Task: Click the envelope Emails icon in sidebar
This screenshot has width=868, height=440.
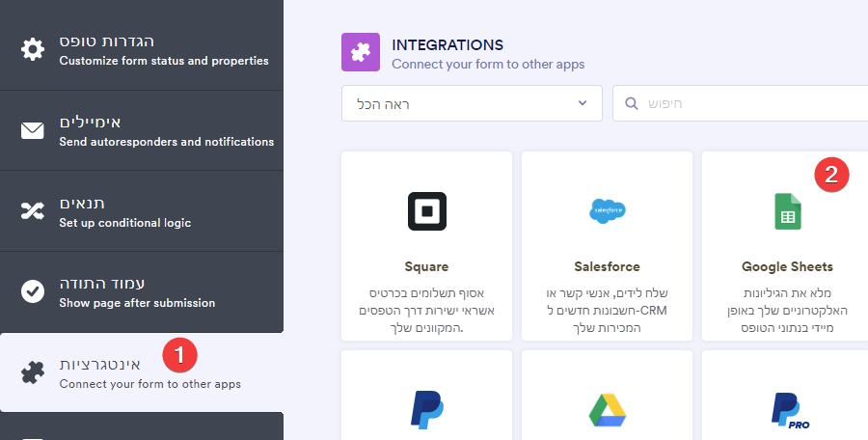Action: coord(33,130)
